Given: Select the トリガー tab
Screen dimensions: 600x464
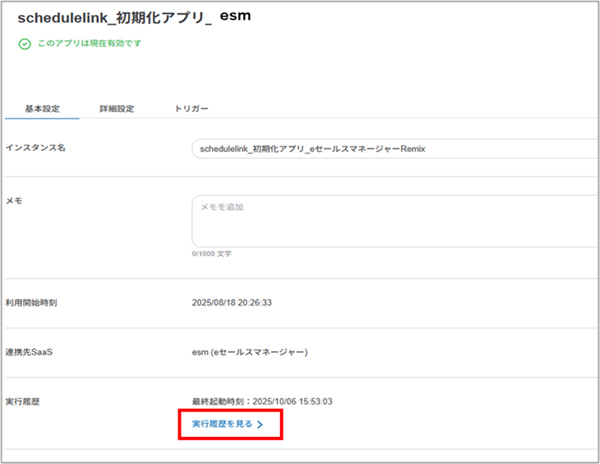Looking at the screenshot, I should 191,108.
